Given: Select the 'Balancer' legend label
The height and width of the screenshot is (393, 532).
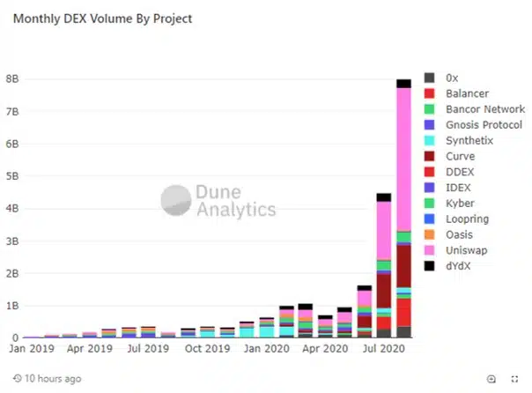Looking at the screenshot, I should [x=467, y=93].
